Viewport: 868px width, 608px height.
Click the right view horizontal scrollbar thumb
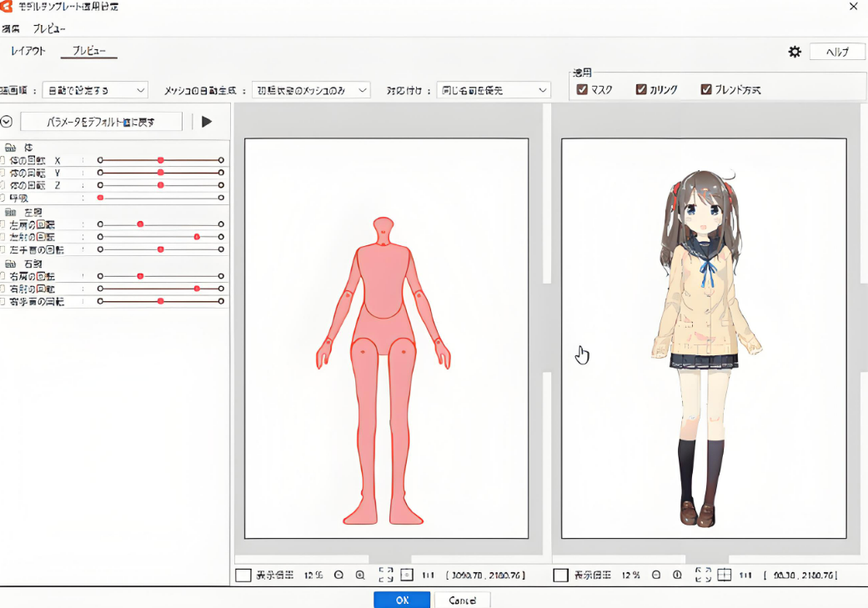coord(707,560)
